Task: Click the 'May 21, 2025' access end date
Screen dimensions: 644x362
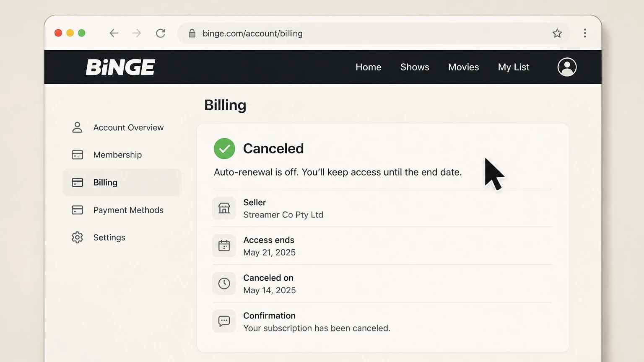Action: (x=269, y=253)
